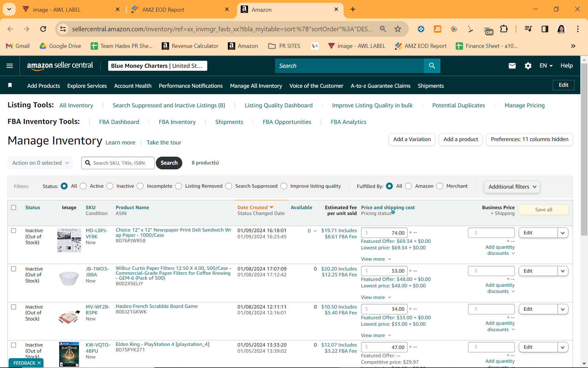588x368 pixels.
Task: Click the site information icon in address bar
Action: point(63,29)
